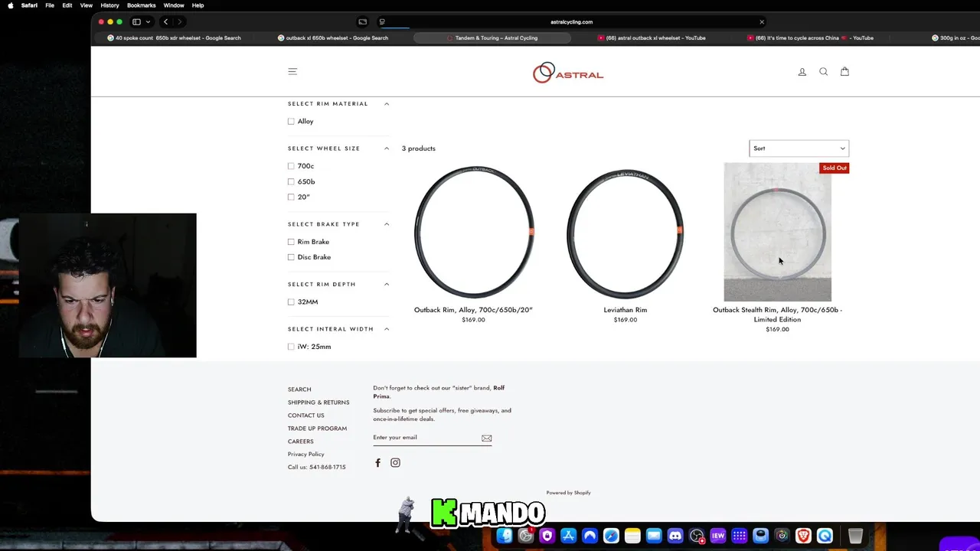This screenshot has height=551, width=980.
Task: Open the shopping cart icon
Action: 844,71
